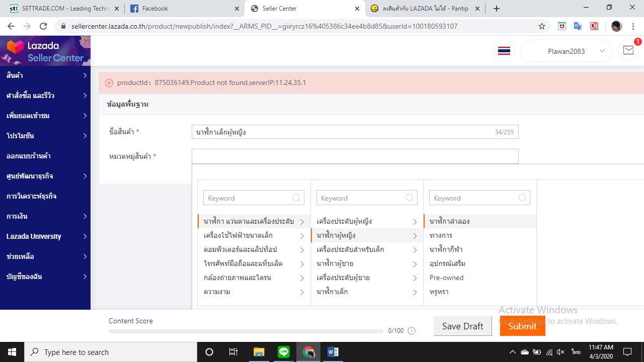Reload the Seller Center page

pyautogui.click(x=43, y=26)
